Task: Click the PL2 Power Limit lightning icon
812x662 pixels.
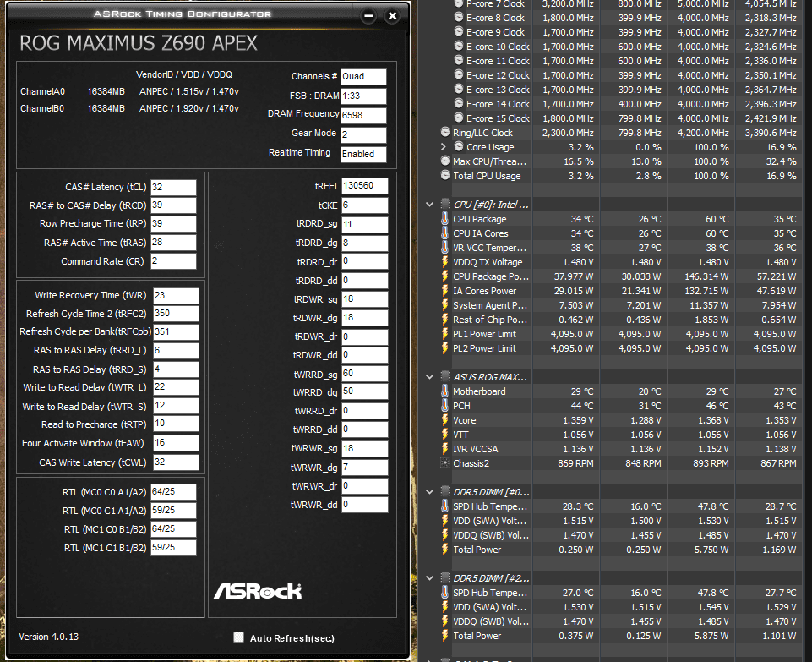Action: pos(444,348)
